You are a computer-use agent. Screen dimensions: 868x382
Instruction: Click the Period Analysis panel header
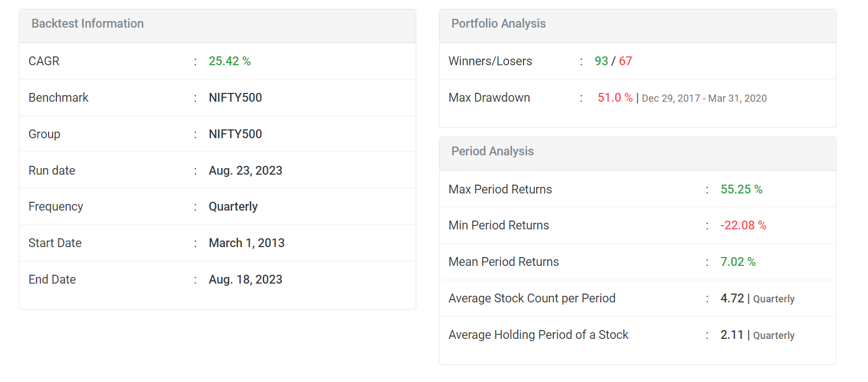(x=492, y=151)
